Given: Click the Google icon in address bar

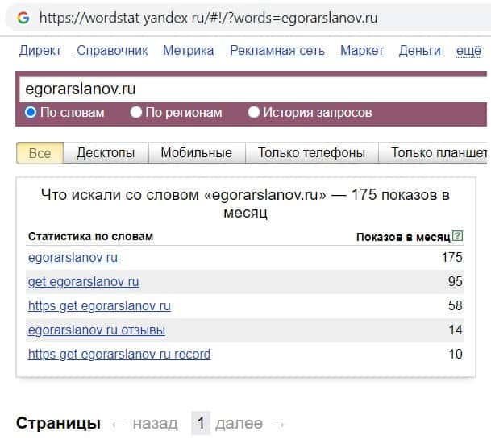Looking at the screenshot, I should (23, 18).
